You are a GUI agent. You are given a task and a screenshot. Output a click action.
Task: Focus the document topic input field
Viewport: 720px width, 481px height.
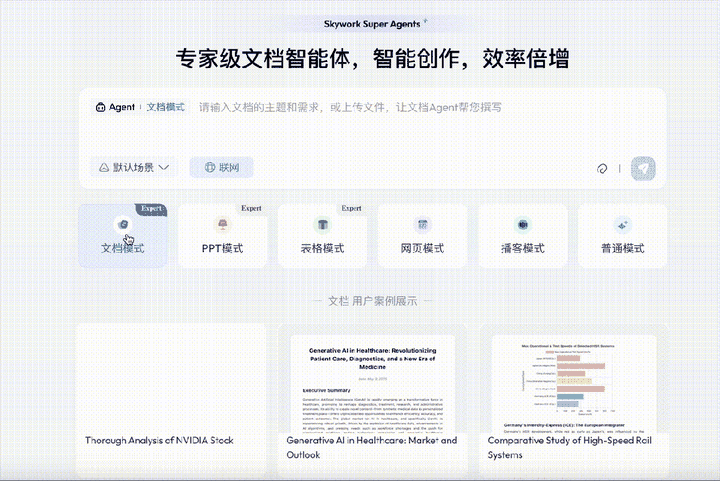coord(350,107)
